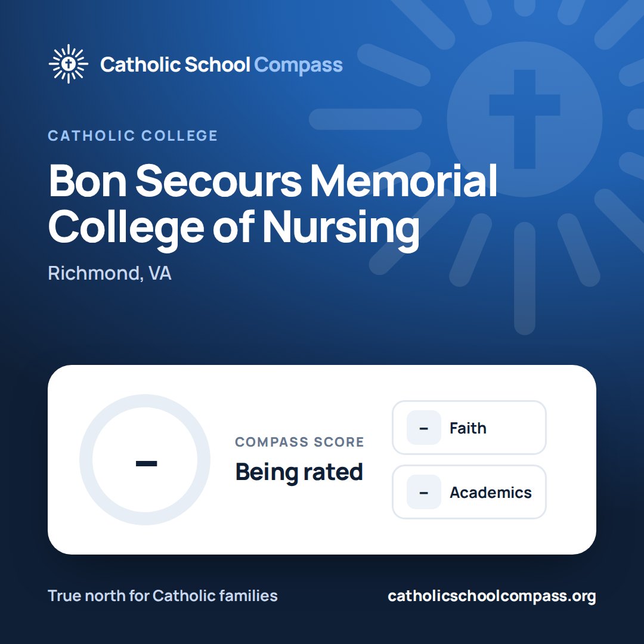Open the Academics rating pill
The image size is (644, 644).
coord(469,492)
